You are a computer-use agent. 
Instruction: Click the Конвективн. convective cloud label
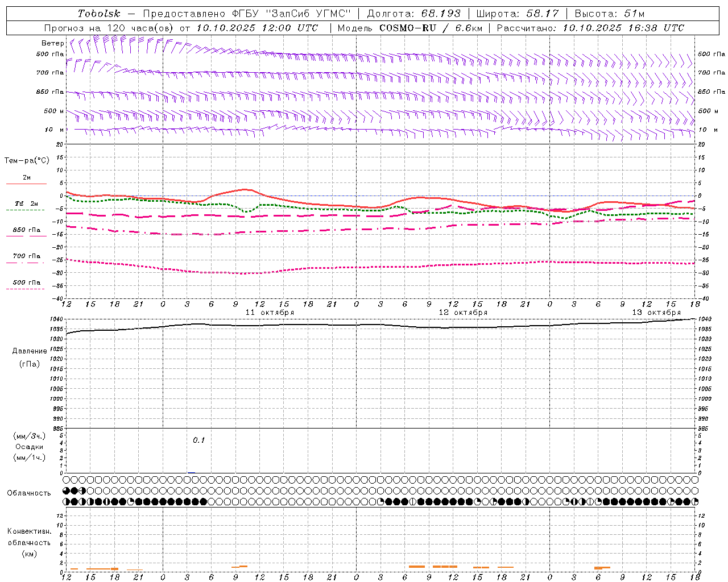point(29,531)
